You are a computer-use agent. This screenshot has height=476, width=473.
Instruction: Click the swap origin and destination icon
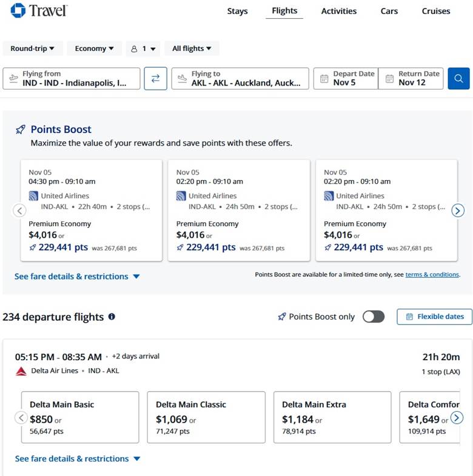[155, 78]
